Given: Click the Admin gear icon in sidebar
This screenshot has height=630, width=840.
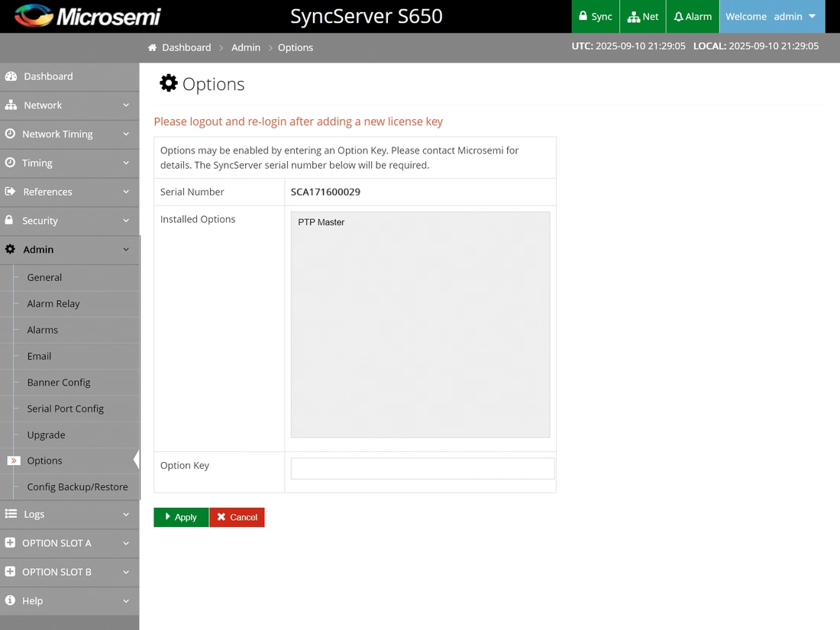Looking at the screenshot, I should pyautogui.click(x=10, y=249).
